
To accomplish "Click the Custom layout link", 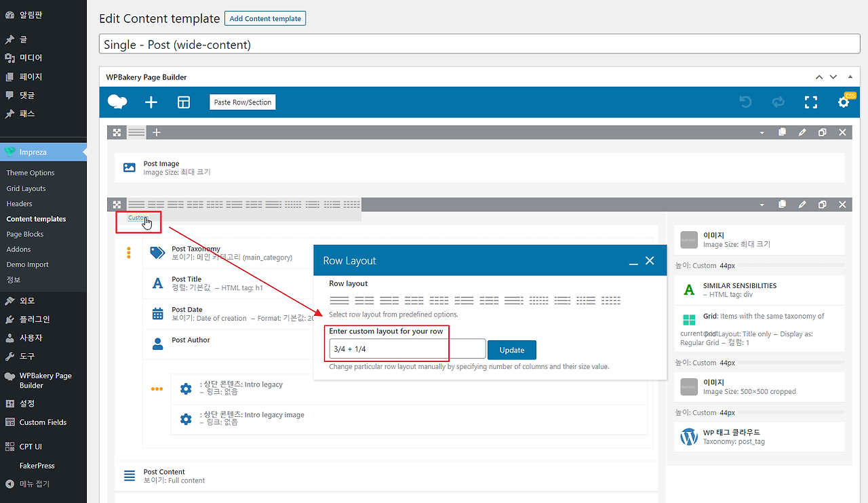I will point(138,218).
